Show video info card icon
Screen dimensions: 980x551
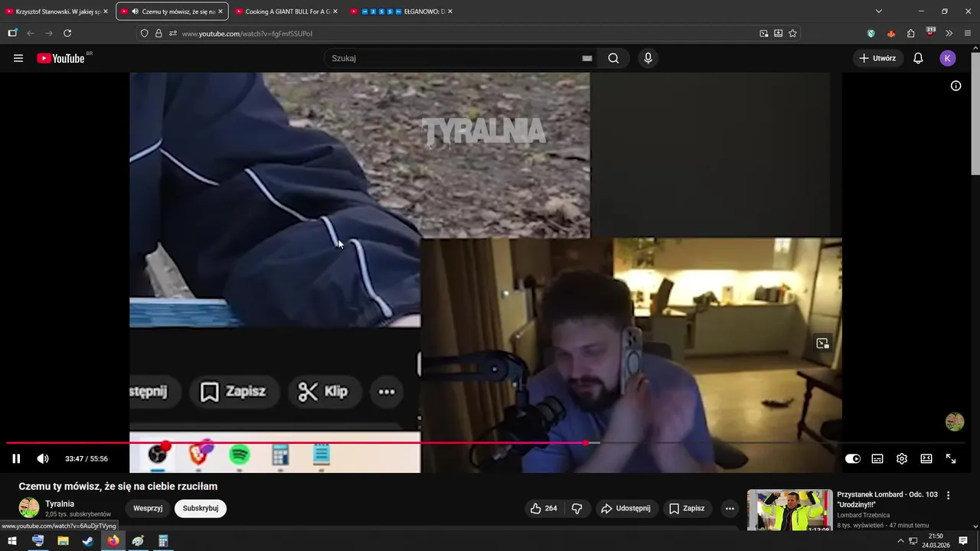point(955,86)
